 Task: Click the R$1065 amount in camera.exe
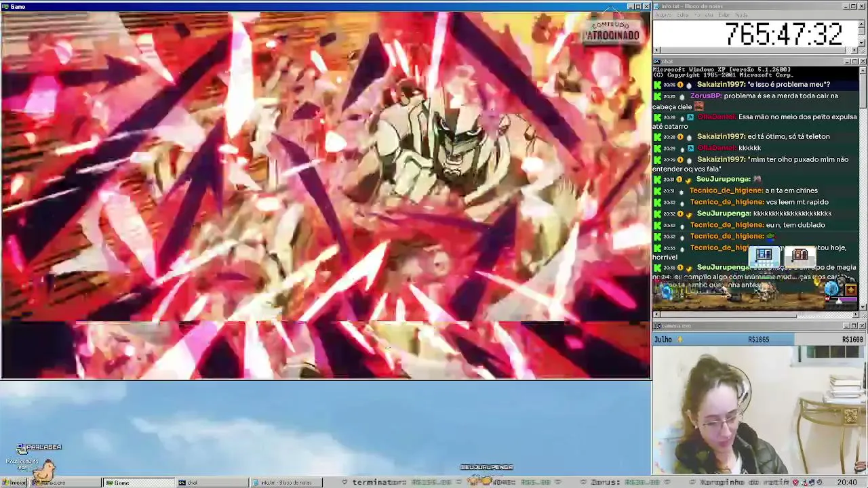(758, 340)
